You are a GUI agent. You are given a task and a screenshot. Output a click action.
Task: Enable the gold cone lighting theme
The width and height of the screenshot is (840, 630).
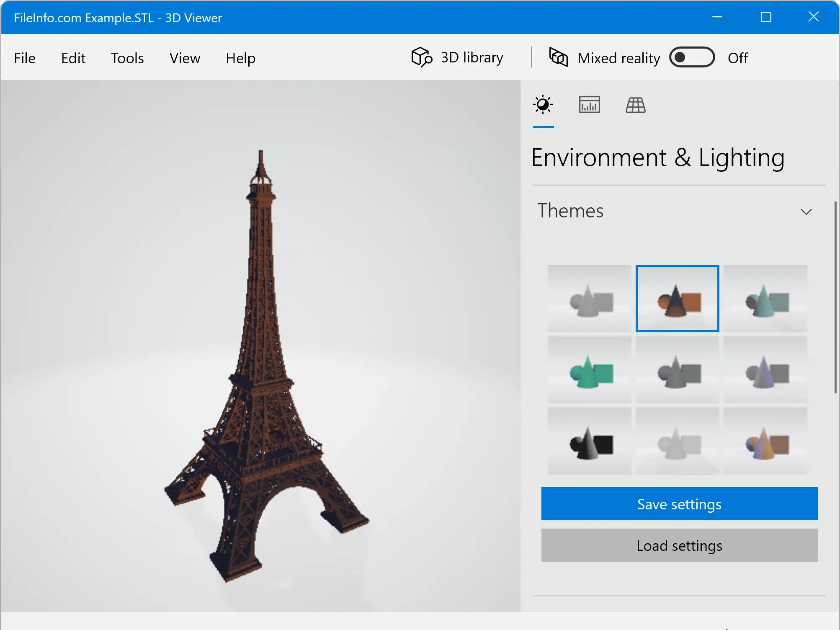[x=765, y=441]
